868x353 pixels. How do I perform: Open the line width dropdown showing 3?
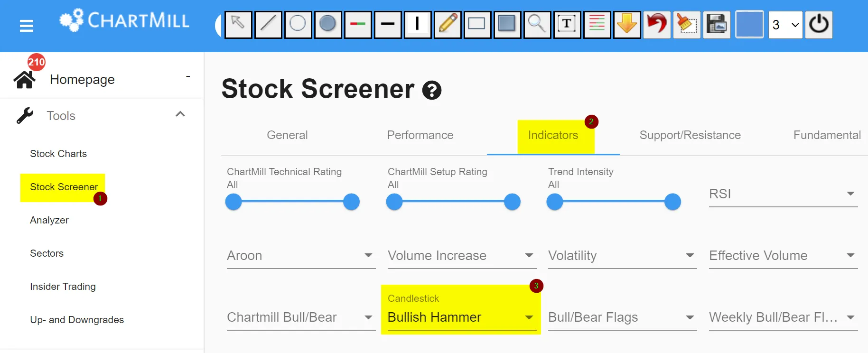tap(785, 25)
